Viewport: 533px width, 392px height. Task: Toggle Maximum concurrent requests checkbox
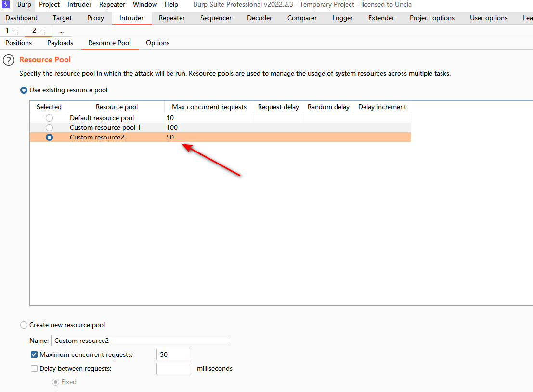34,354
